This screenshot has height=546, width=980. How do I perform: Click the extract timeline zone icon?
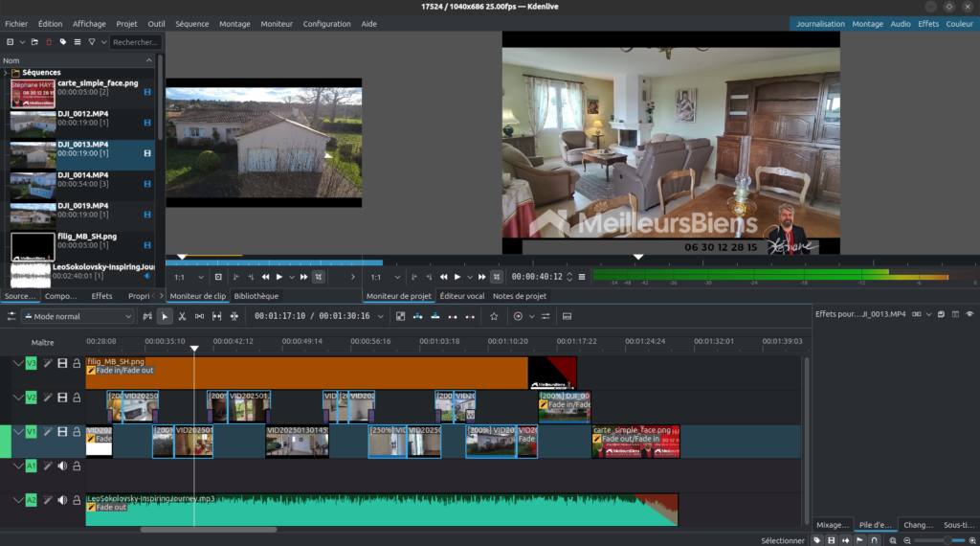453,316
